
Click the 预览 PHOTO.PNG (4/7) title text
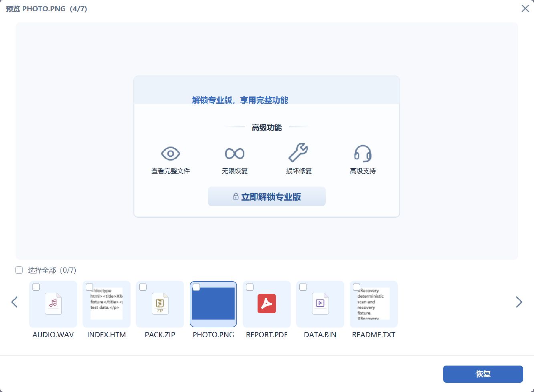(x=46, y=9)
